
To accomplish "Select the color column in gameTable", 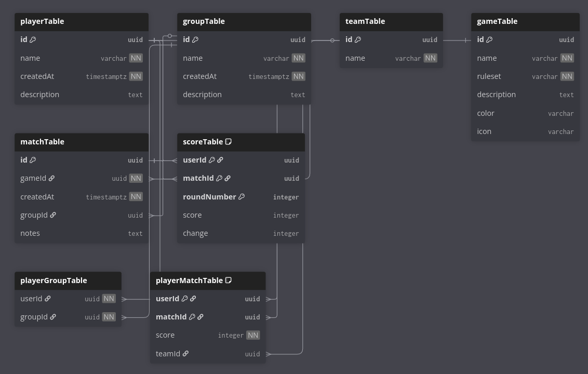I will (525, 113).
